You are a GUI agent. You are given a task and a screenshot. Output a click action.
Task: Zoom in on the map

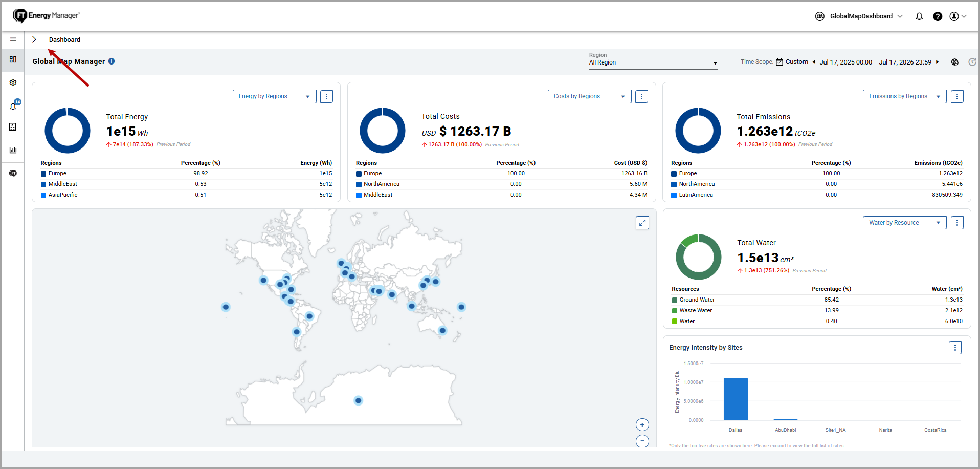tap(642, 425)
